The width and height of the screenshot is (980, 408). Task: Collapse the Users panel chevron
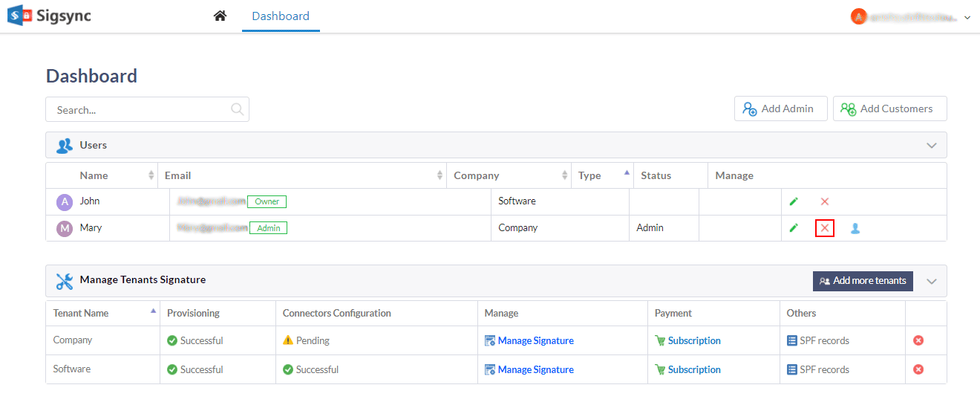coord(932,146)
